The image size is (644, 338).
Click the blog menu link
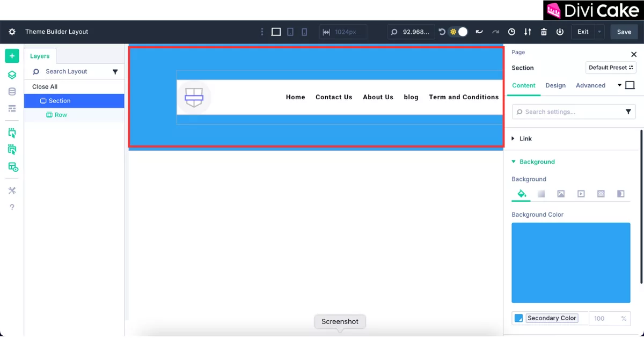click(411, 97)
